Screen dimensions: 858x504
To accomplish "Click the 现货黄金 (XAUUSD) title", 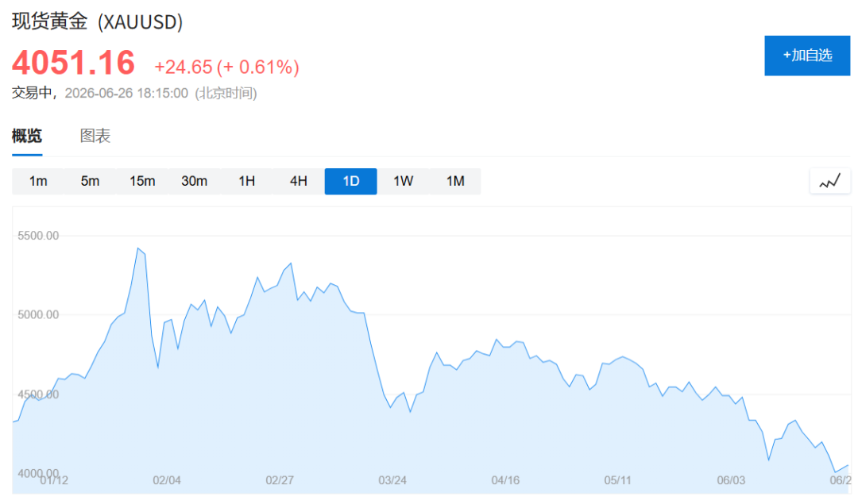I will pyautogui.click(x=98, y=21).
